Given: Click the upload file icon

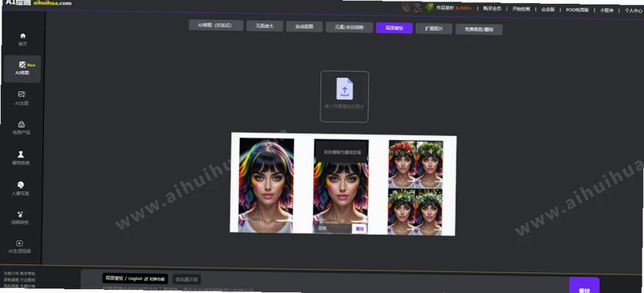Looking at the screenshot, I should pos(345,89).
